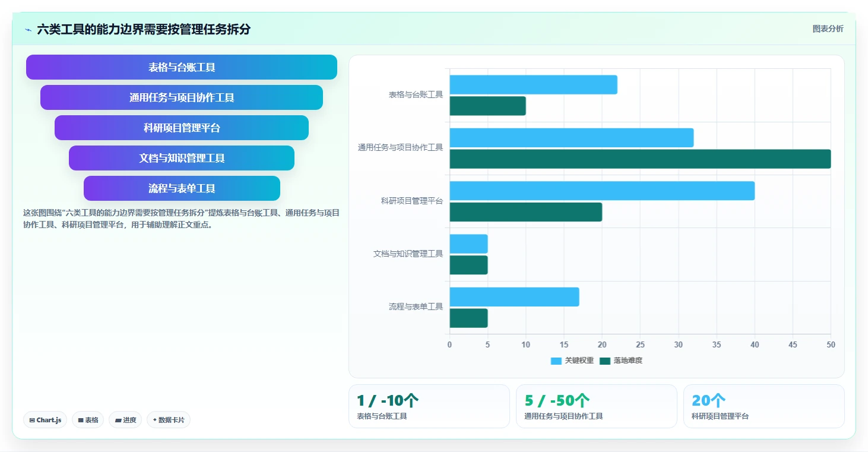Image resolution: width=868 pixels, height=452 pixels.
Task: Select the 表格与台账工具 funnel bar
Action: (x=182, y=67)
